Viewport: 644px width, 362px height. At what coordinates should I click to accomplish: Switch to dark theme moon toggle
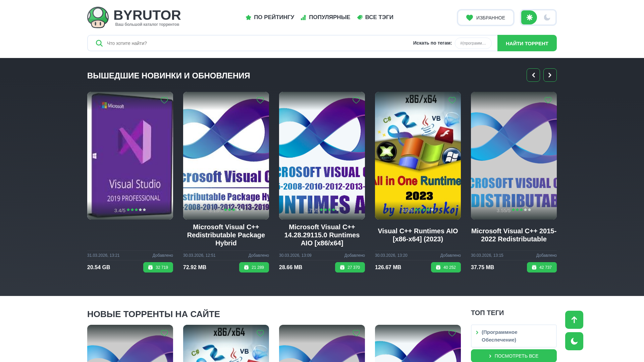click(x=547, y=17)
